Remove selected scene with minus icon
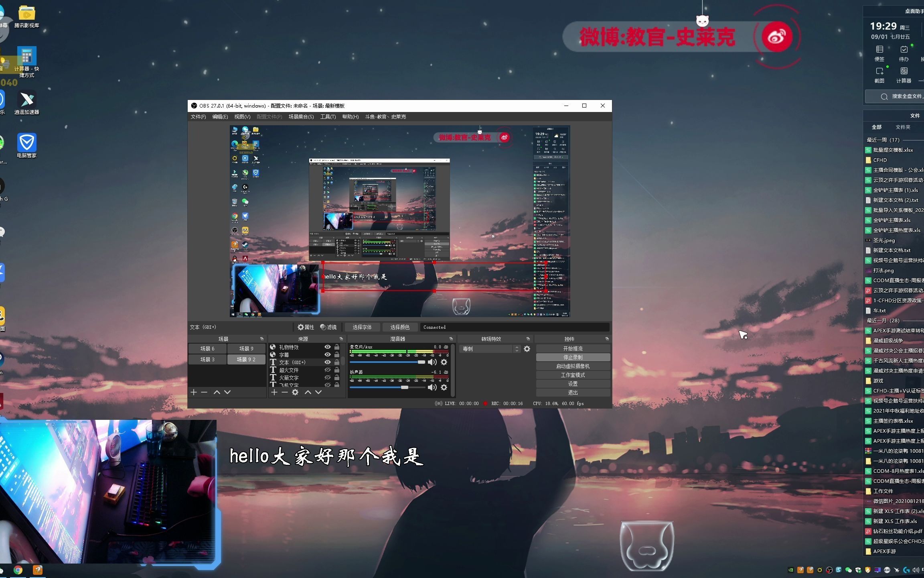924x578 pixels. tap(204, 392)
